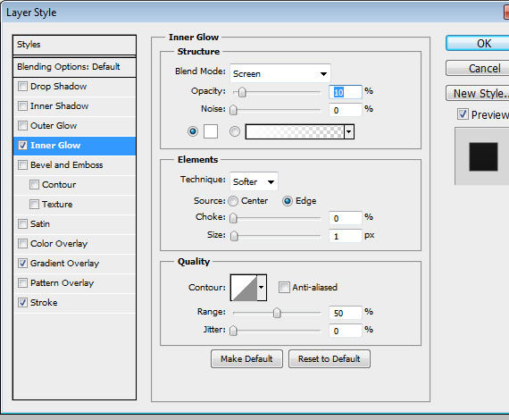The image size is (509, 420).
Task: Uncheck the Gradient Overlay checkbox
Action: [22, 264]
